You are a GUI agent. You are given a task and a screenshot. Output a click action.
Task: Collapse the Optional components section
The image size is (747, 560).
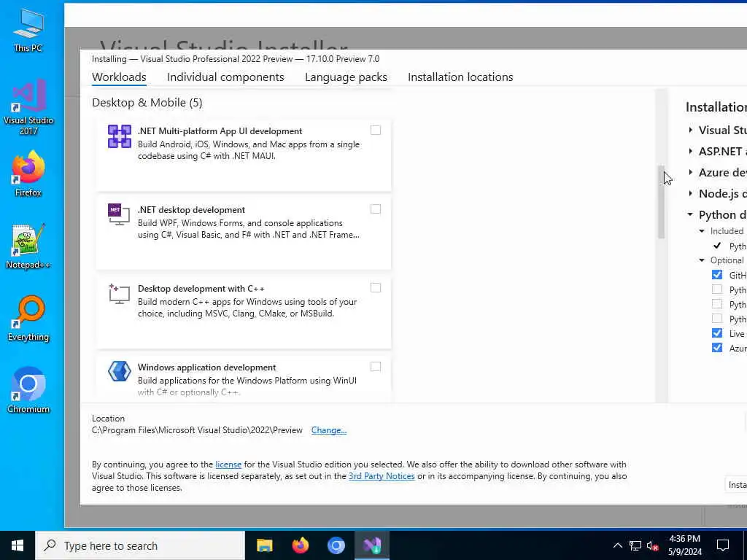(x=702, y=260)
